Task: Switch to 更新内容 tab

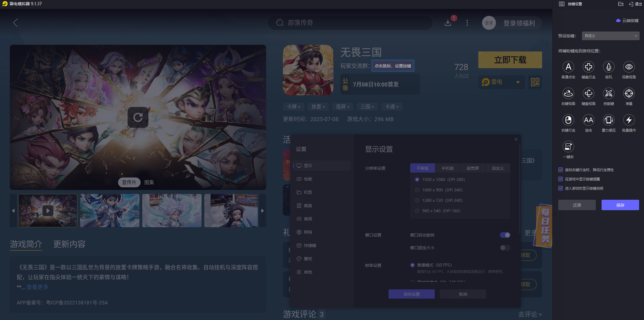Action: pyautogui.click(x=69, y=244)
